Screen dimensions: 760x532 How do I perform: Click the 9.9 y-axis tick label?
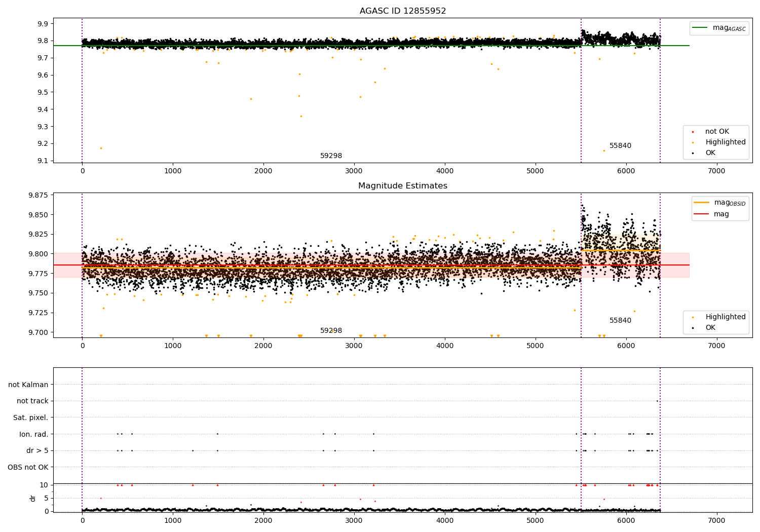pyautogui.click(x=43, y=24)
